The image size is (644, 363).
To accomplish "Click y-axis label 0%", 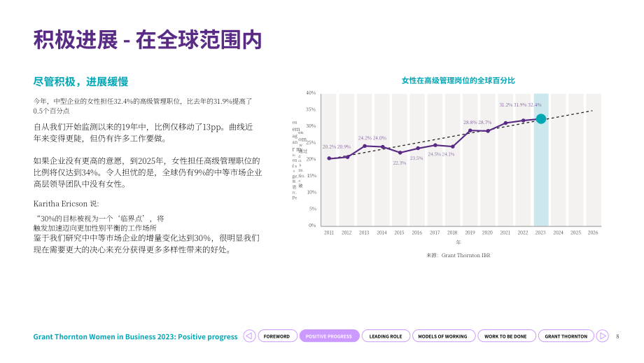I will point(313,225).
